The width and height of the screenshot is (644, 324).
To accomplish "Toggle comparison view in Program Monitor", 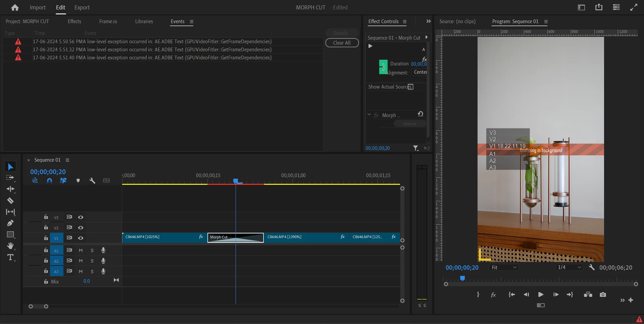I will pyautogui.click(x=541, y=305).
